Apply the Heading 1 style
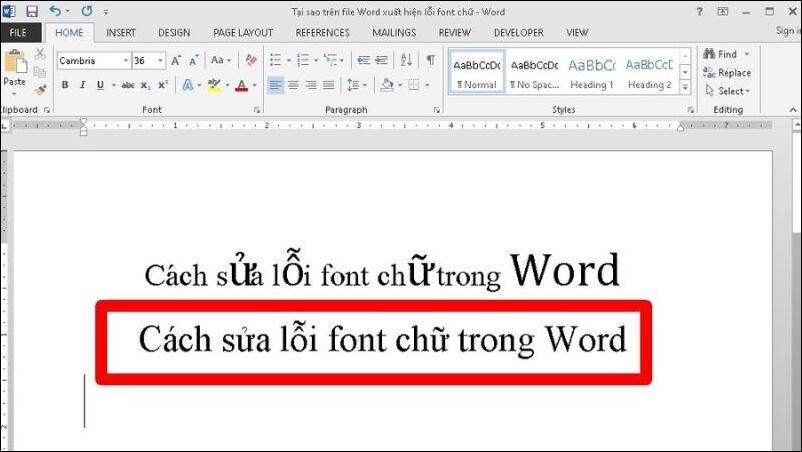This screenshot has height=452, width=802. 592,72
